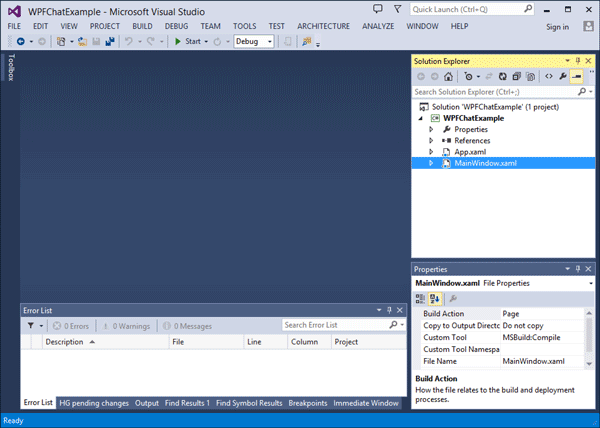This screenshot has width=600, height=428.
Task: Sort Error List by Description column
Action: [105, 342]
